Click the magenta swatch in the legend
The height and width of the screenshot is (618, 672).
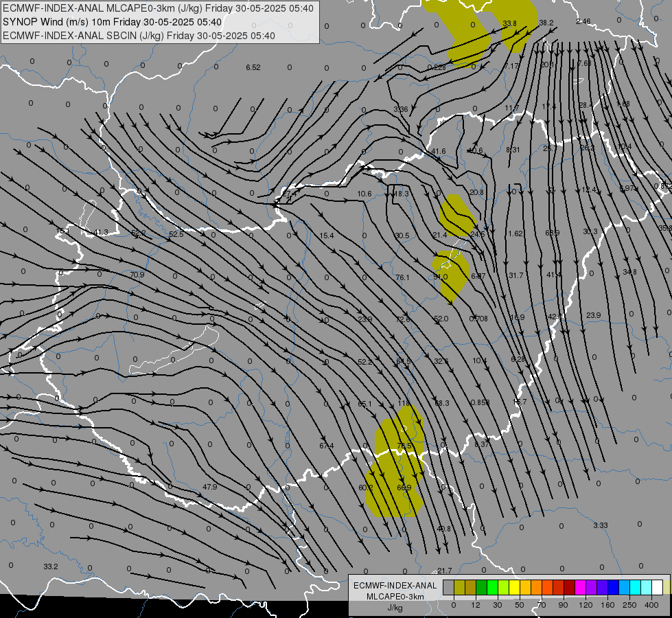coord(580,587)
